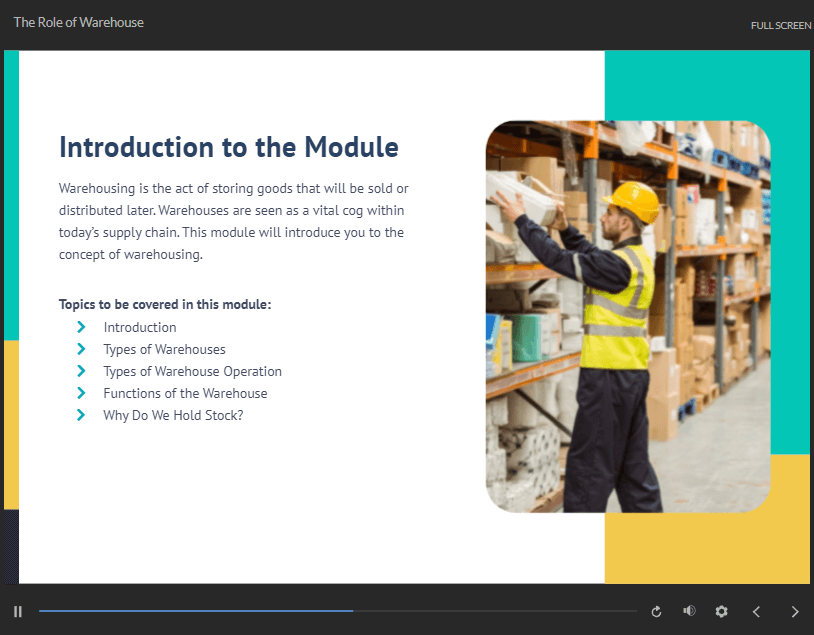Select Why Do We Hold Stock? topic
This screenshot has width=814, height=635.
[173, 415]
